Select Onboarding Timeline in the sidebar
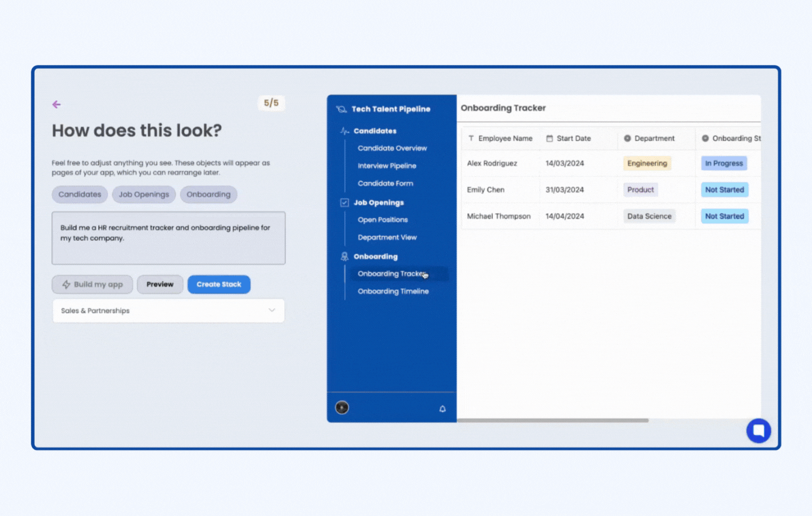Screen dimensions: 812x516 click(393, 291)
